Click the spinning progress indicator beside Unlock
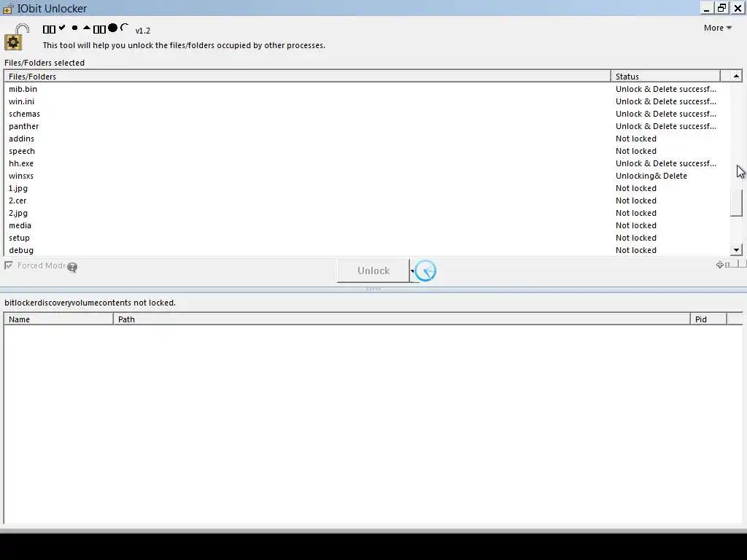747x560 pixels. click(x=425, y=271)
